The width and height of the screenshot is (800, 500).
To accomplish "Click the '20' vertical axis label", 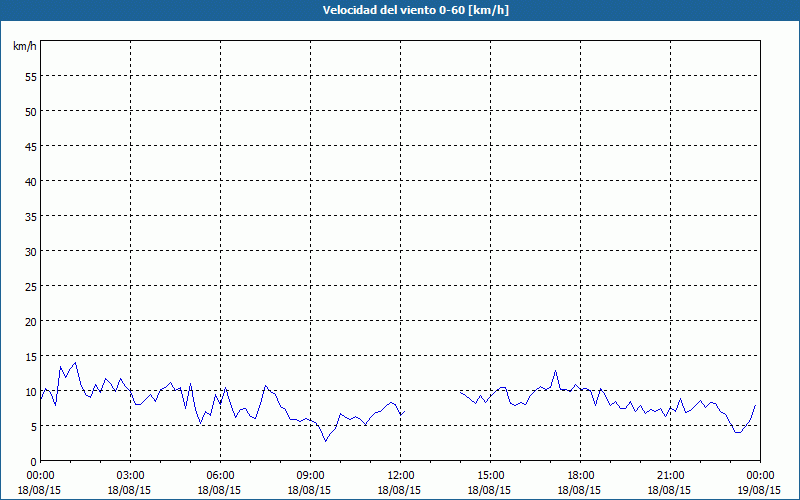I will coord(30,321).
